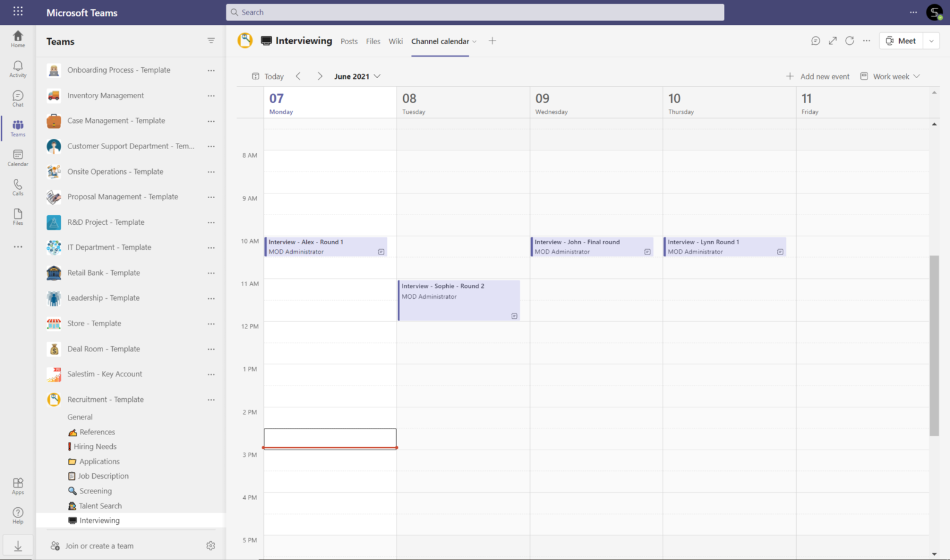Open Help in the left rail
Image resolution: width=950 pixels, height=560 pixels.
tap(18, 516)
